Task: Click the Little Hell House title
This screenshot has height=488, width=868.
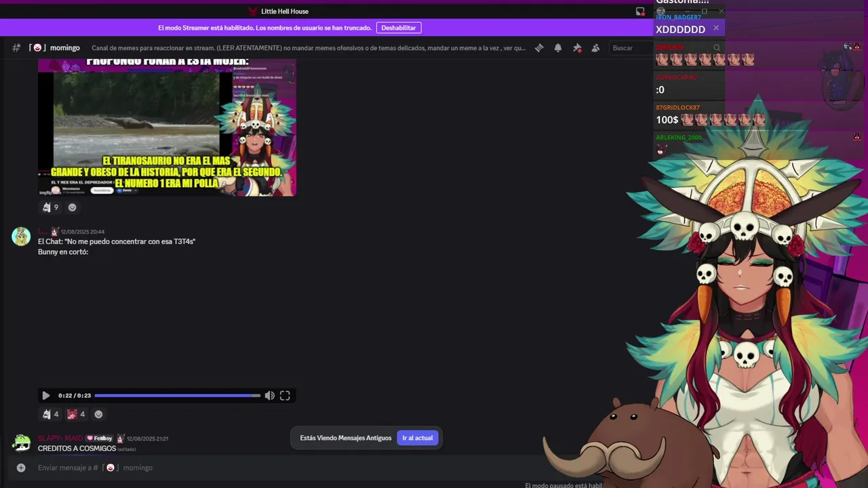Action: tap(285, 12)
